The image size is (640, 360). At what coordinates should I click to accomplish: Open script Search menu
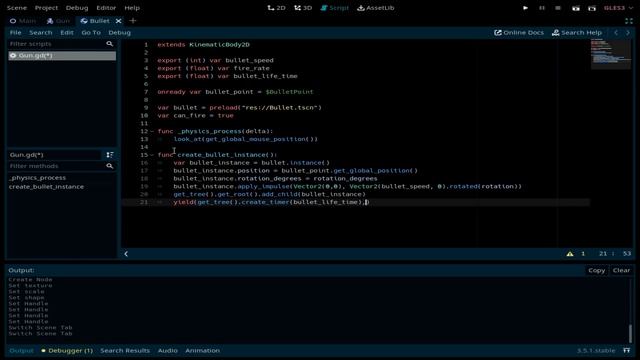(x=40, y=32)
